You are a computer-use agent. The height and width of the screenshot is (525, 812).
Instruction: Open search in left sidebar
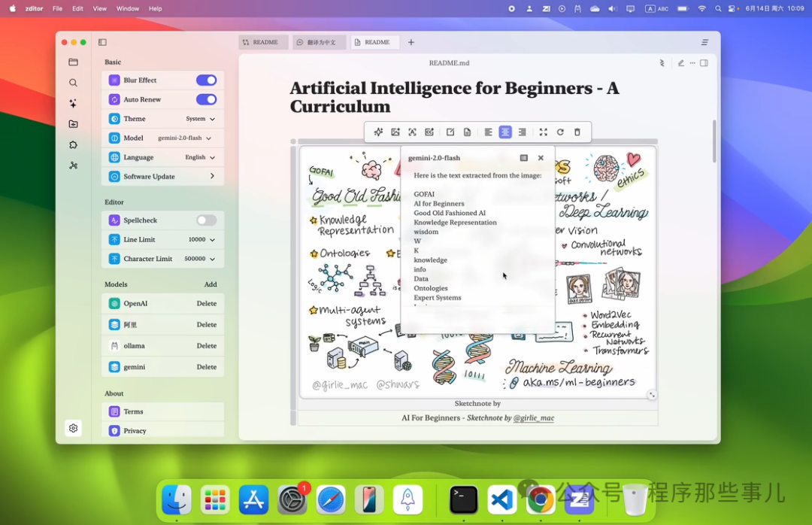click(73, 83)
